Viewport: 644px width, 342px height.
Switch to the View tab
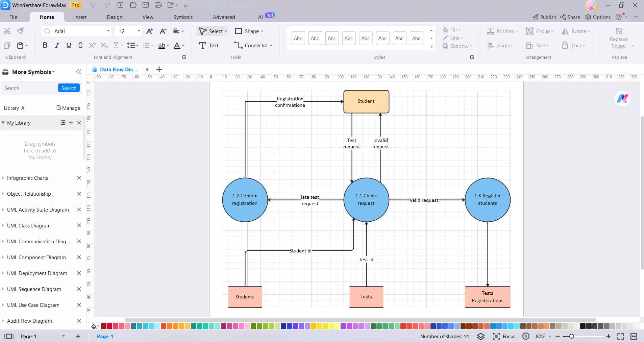click(148, 17)
